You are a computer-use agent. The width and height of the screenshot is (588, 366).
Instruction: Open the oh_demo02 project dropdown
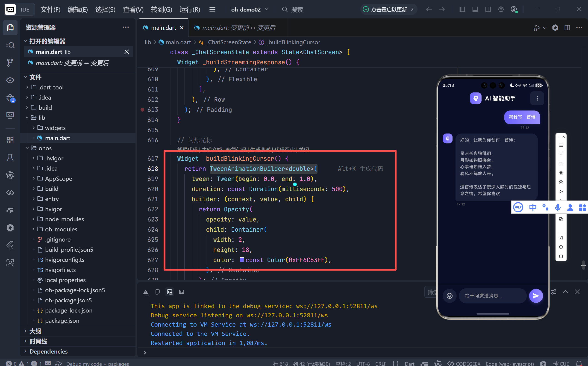click(250, 9)
